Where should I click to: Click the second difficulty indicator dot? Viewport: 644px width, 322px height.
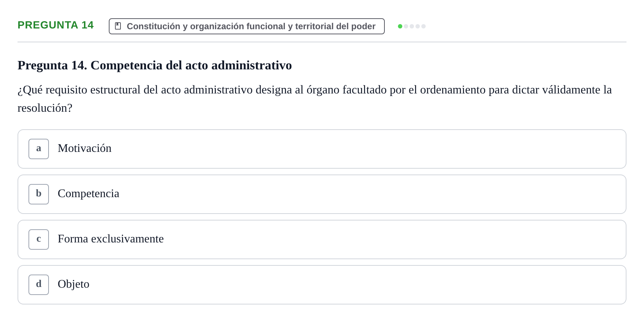(406, 26)
